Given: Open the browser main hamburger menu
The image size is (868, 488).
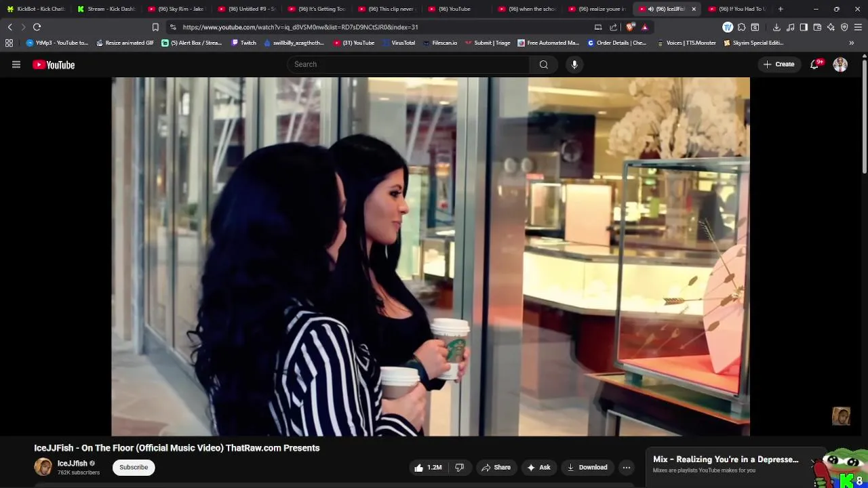Looking at the screenshot, I should [858, 27].
